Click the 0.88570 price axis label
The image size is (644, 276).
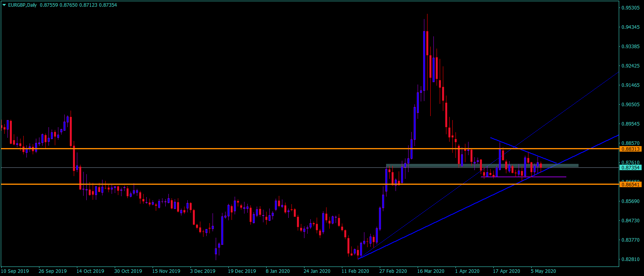point(630,143)
